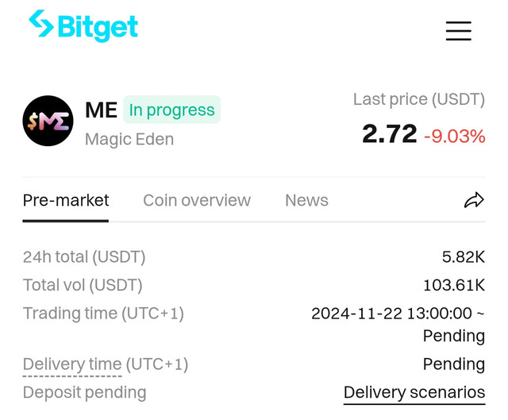Click the In progress status badge
This screenshot has width=508, height=420.
coord(171,110)
